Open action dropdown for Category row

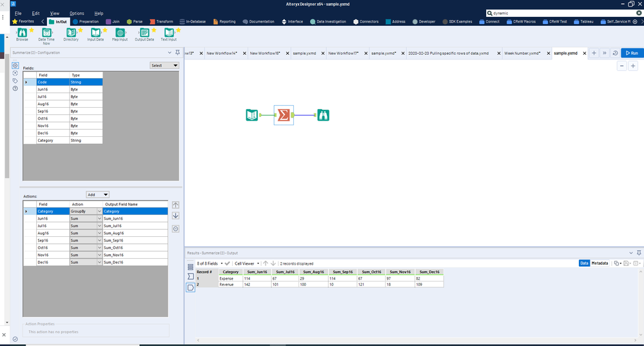coord(99,212)
